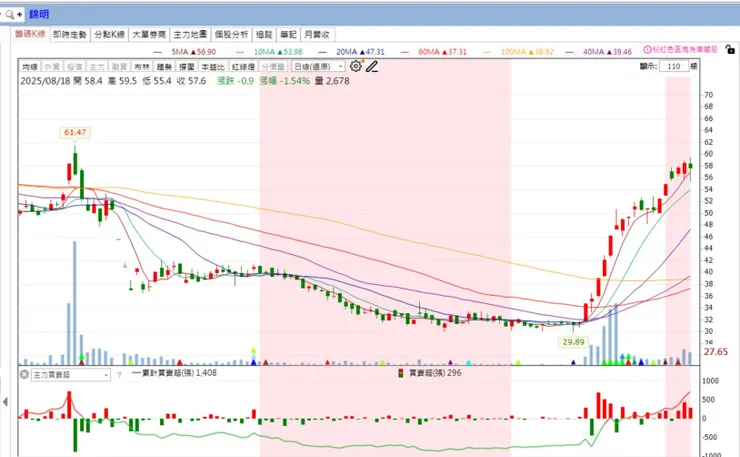Click the 買賣超(張) 296 legend text

435,373
